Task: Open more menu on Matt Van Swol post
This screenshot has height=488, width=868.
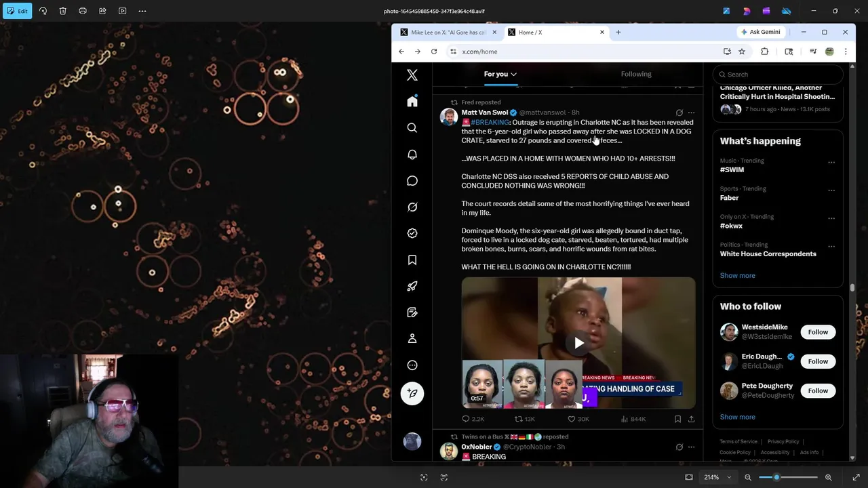Action: 691,113
